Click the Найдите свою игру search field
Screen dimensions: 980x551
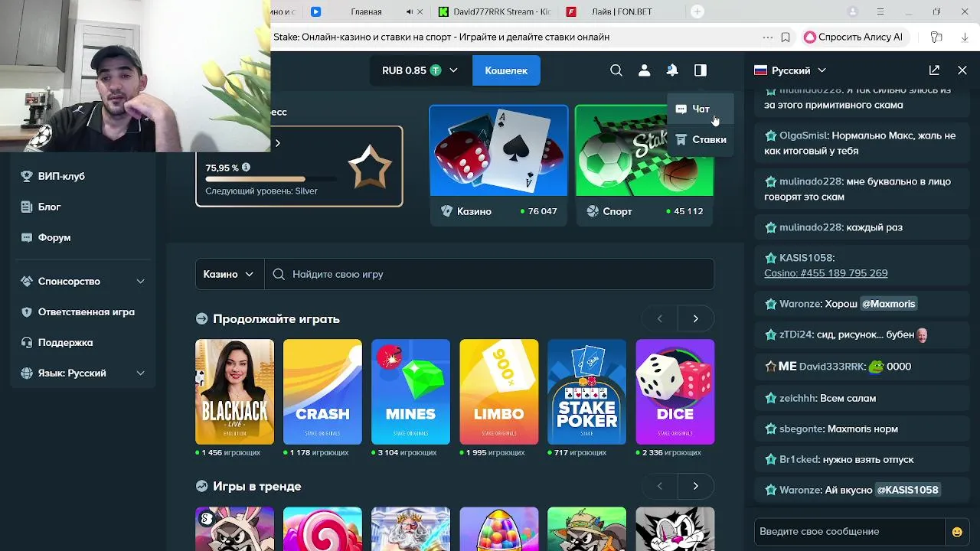[x=489, y=274]
